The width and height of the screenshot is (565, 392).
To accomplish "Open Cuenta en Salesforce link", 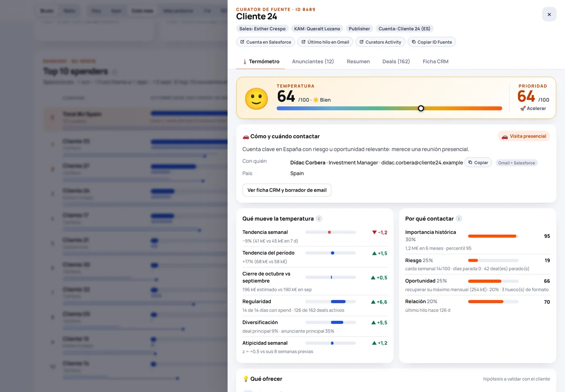I will 266,42.
